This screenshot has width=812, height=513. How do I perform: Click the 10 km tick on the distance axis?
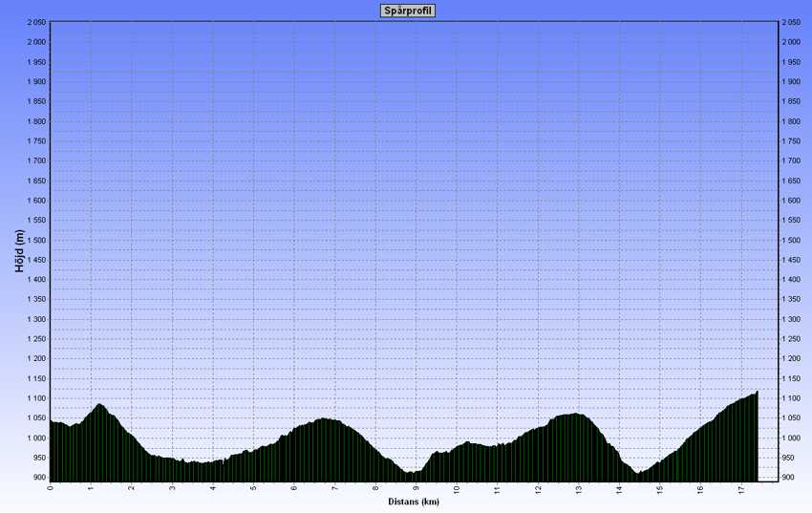[457, 489]
